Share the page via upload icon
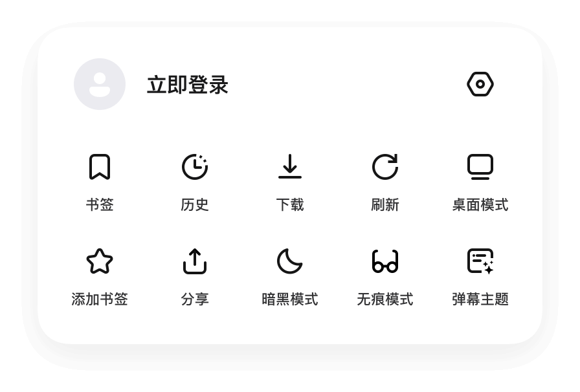Viewport: 580px width, 392px height. 195,261
